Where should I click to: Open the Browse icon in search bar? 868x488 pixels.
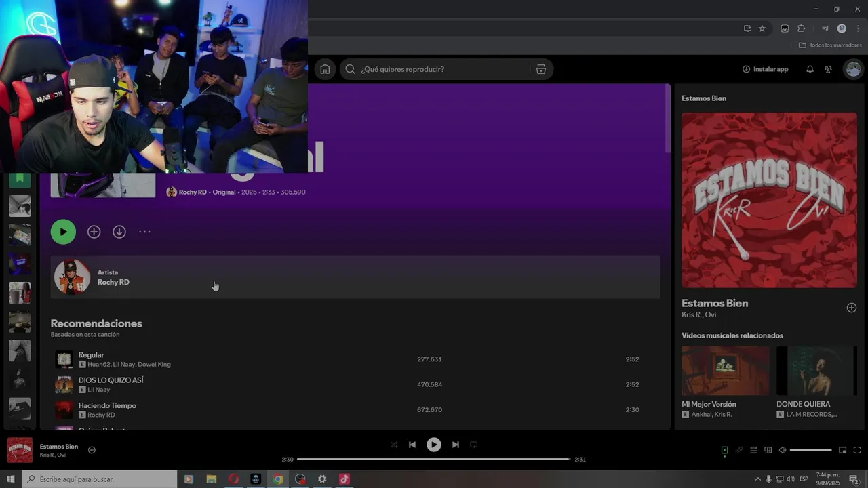(540, 69)
